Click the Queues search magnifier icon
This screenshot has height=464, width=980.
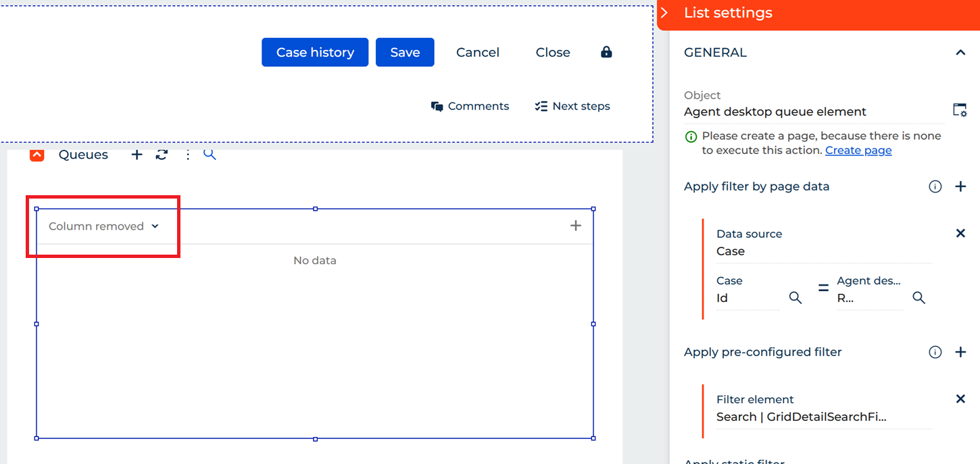[x=210, y=155]
